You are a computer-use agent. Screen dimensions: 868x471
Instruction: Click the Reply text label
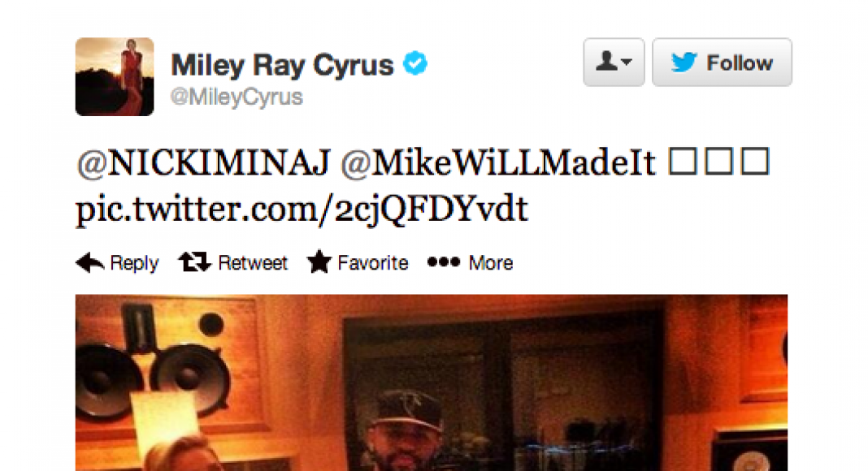(x=135, y=262)
